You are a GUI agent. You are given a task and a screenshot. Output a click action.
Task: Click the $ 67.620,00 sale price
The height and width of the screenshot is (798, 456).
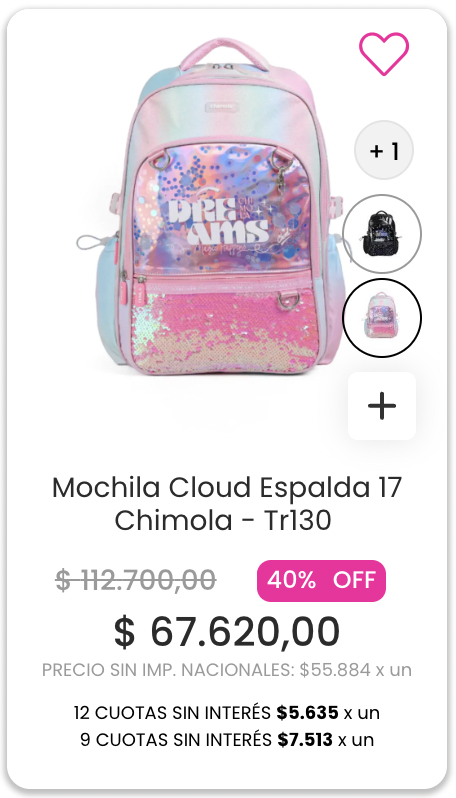pyautogui.click(x=226, y=632)
